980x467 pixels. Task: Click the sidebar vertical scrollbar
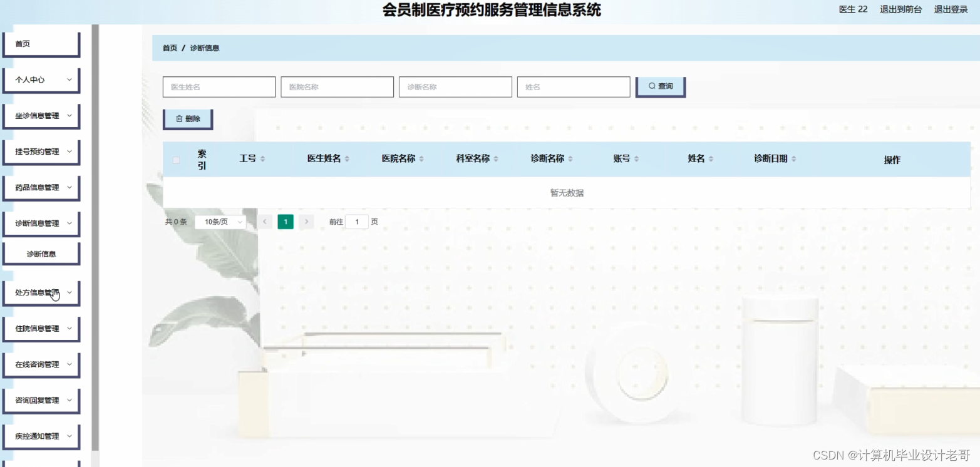click(x=95, y=238)
